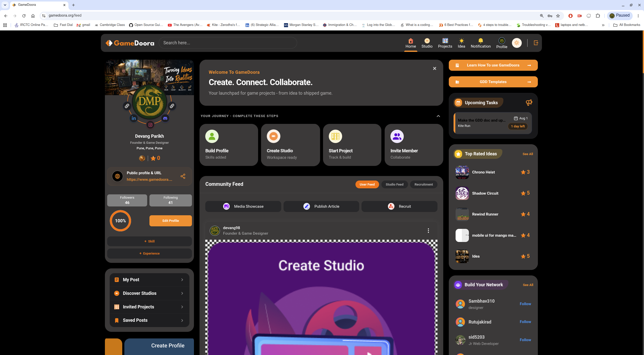Click the devang98 post author avatar

[215, 231]
